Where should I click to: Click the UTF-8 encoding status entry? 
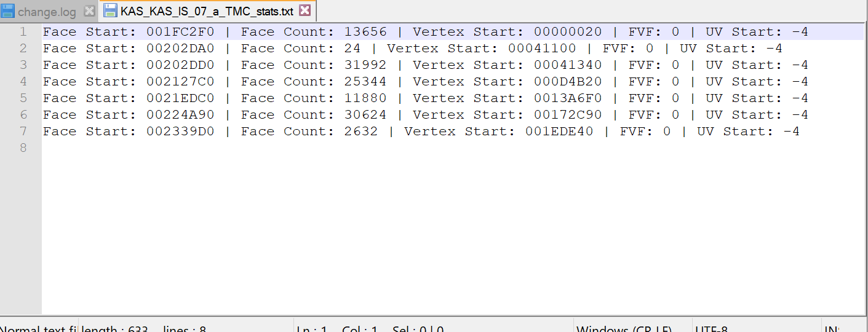coord(712,328)
